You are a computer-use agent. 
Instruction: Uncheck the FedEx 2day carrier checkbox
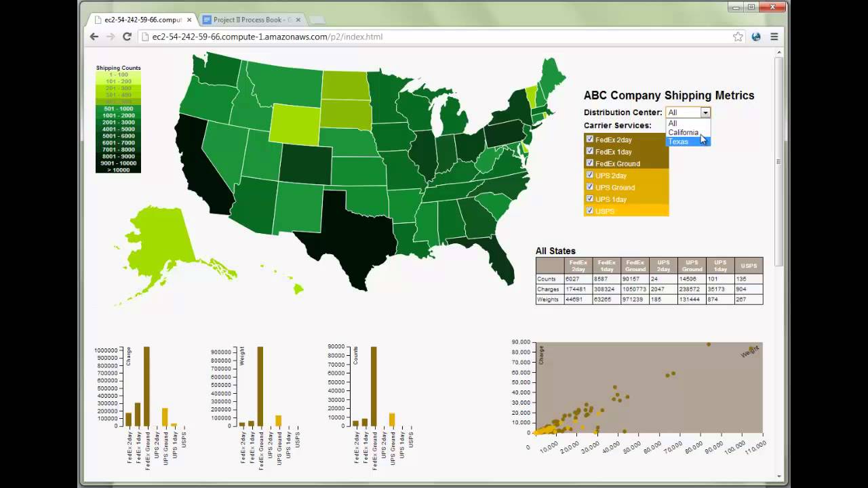590,139
